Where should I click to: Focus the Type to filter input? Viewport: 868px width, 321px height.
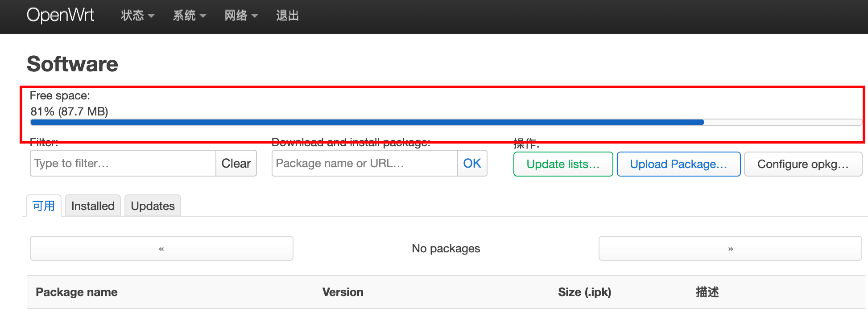[123, 163]
